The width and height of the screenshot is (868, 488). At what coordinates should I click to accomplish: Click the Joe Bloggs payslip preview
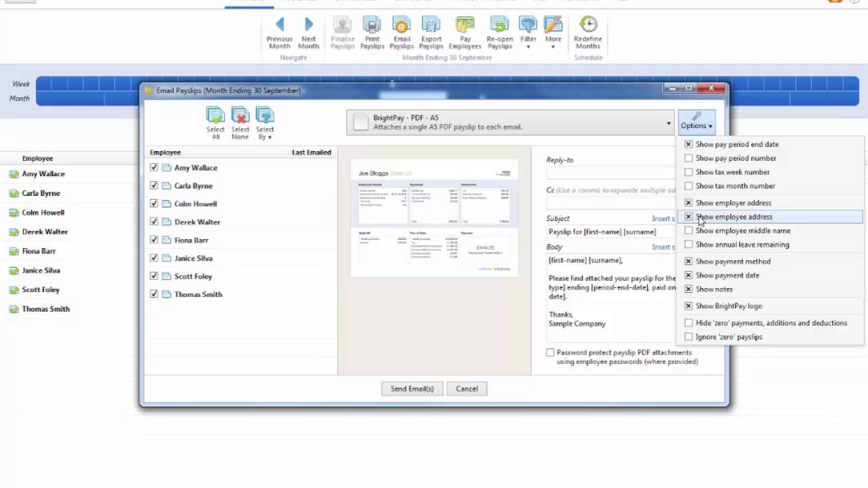(434, 218)
